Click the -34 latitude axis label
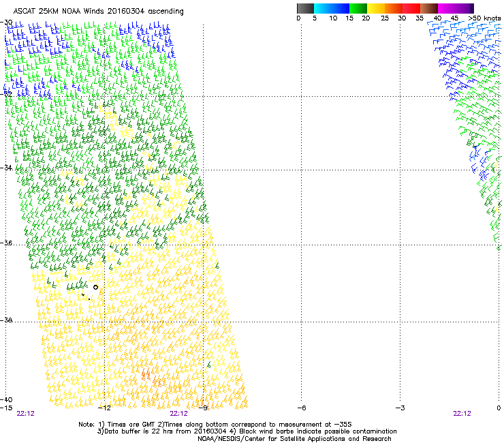Image resolution: width=504 pixels, height=443 pixels. point(6,168)
